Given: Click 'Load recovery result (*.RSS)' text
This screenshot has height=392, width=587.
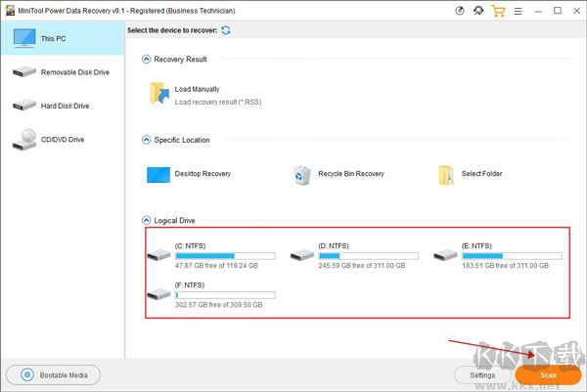Looking at the screenshot, I should coord(218,102).
